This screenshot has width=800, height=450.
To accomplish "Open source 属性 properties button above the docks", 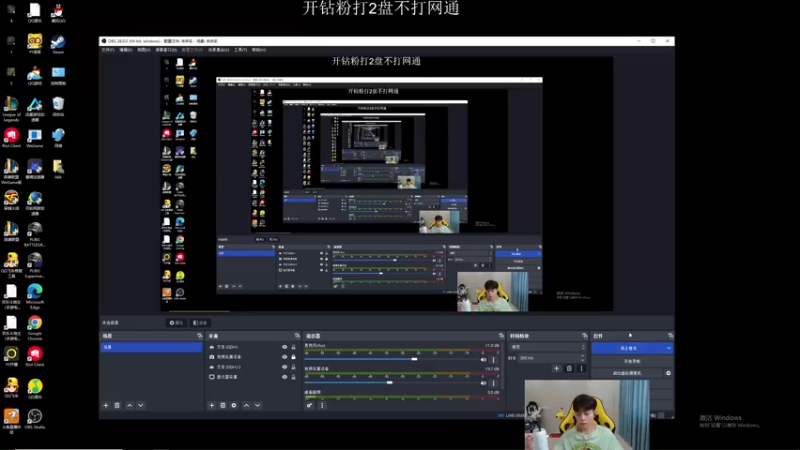I will (177, 323).
